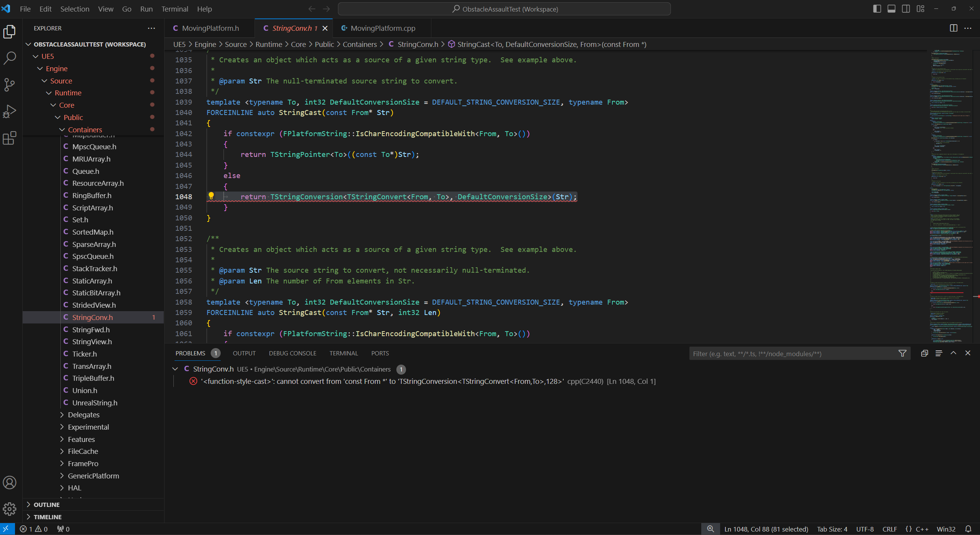Toggle bottom Panel visibility
Screen dimensions: 980x535
(892, 9)
